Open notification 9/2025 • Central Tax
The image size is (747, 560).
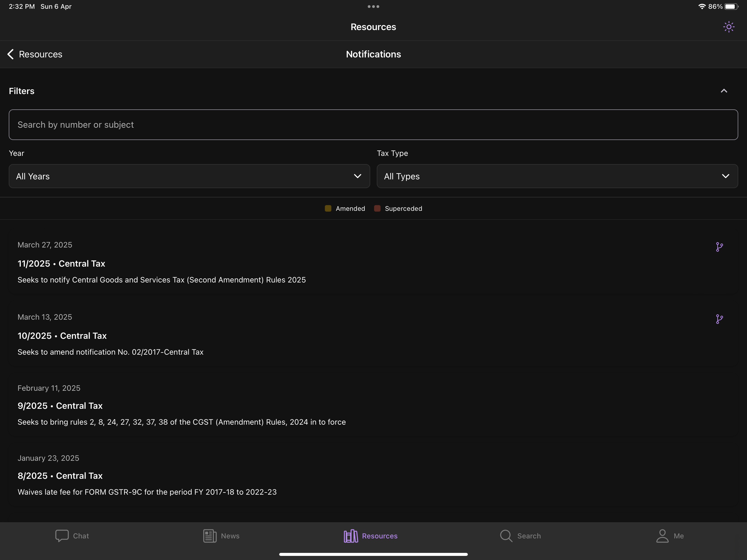pyautogui.click(x=373, y=405)
